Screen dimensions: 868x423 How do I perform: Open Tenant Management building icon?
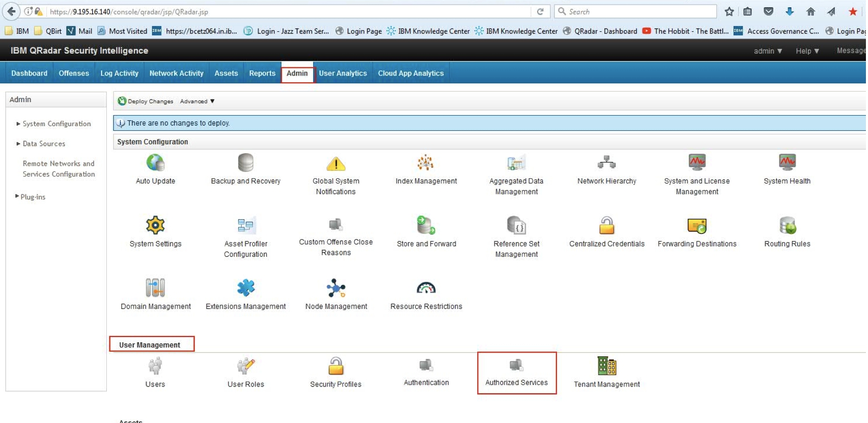click(x=606, y=366)
